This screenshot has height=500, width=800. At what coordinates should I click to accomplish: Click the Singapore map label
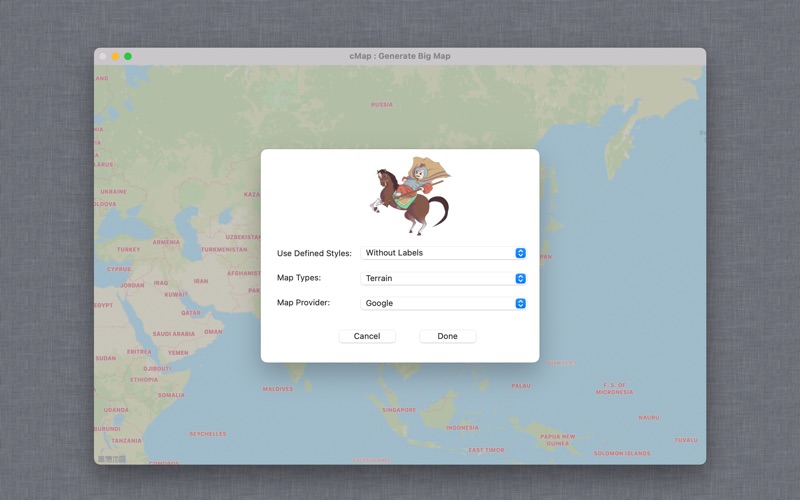(398, 410)
